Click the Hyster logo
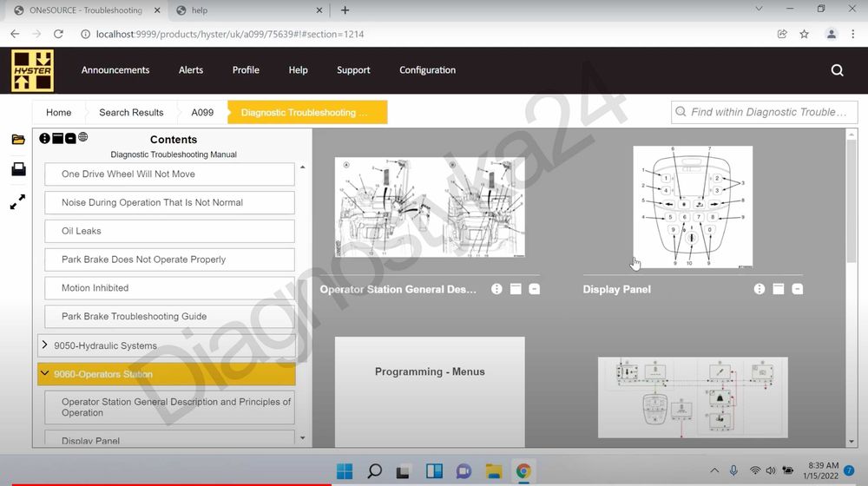This screenshot has height=486, width=868. [33, 70]
